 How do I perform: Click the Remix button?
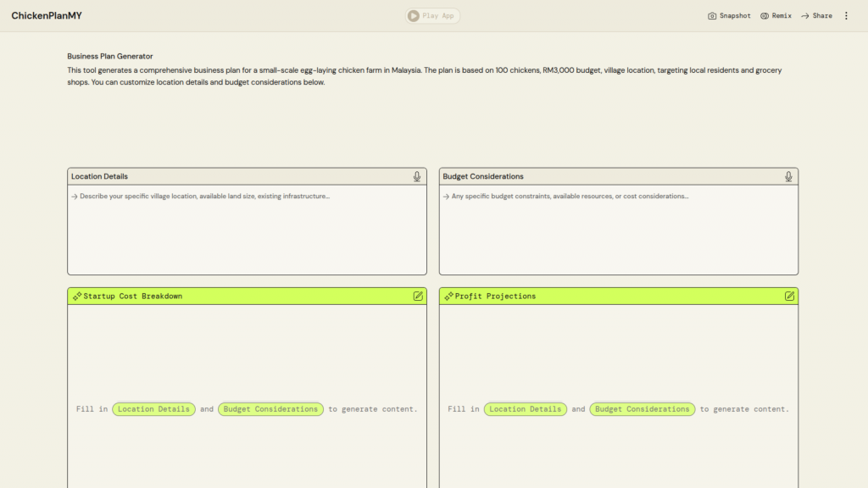coord(776,16)
